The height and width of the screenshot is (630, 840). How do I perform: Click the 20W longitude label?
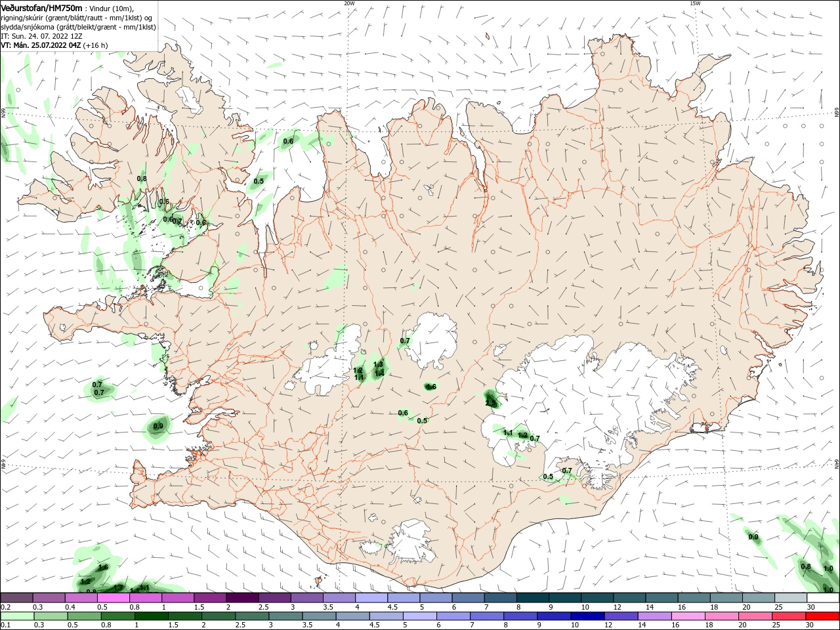tap(349, 3)
